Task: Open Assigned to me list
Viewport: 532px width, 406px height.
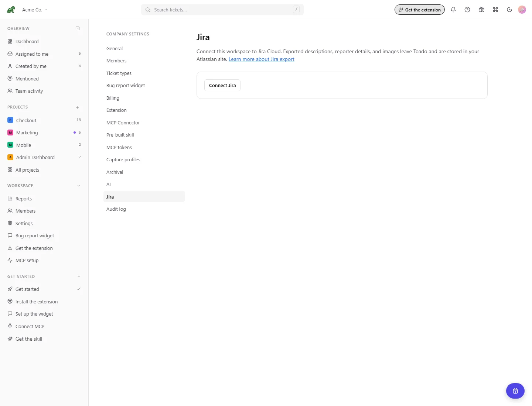Action: pos(44,54)
